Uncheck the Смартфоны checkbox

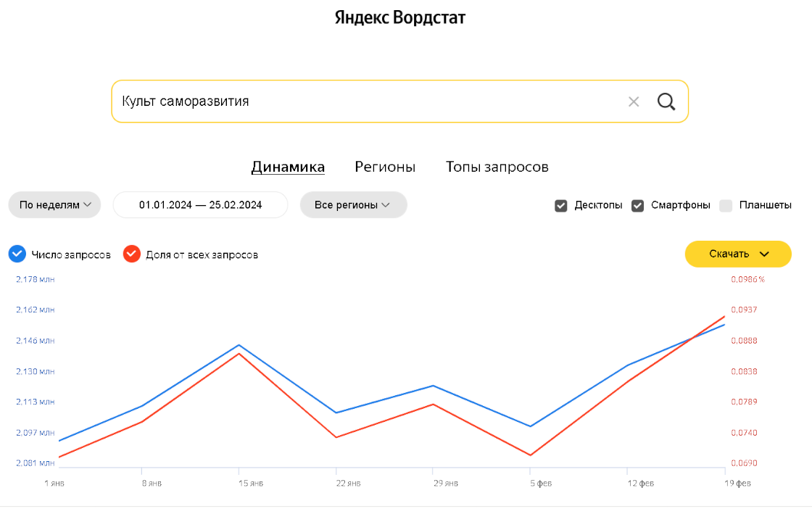(x=637, y=206)
